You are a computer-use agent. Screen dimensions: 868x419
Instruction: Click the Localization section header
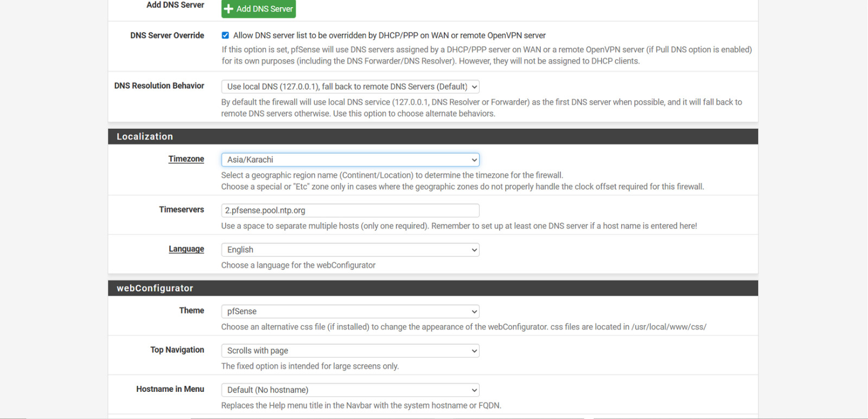tap(145, 137)
